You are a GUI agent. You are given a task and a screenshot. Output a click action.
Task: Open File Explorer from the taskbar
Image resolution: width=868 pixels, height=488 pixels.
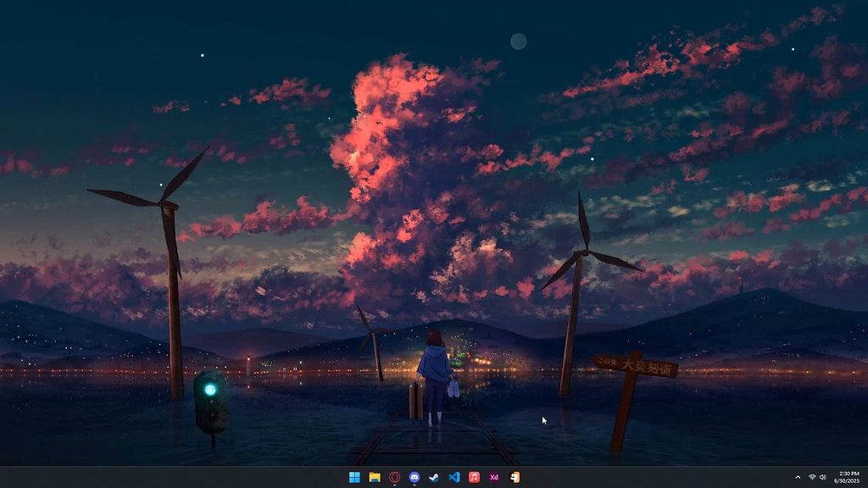pos(374,477)
